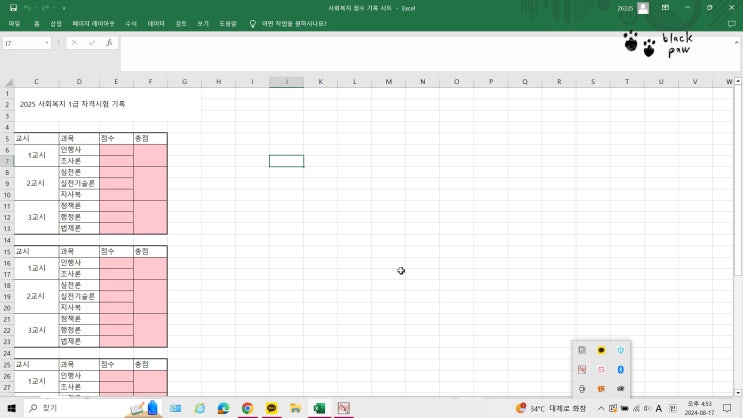
Task: Open the comments icon below the window controls
Action: point(732,23)
